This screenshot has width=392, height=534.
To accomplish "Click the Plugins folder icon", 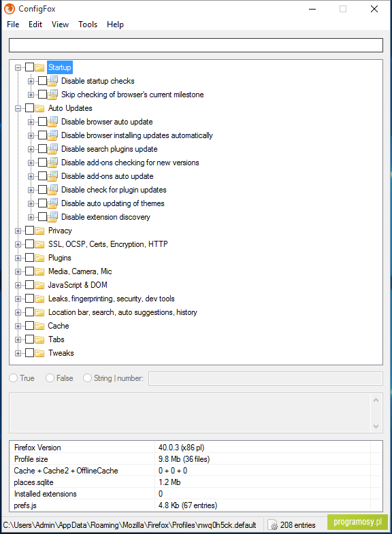I will pyautogui.click(x=40, y=258).
